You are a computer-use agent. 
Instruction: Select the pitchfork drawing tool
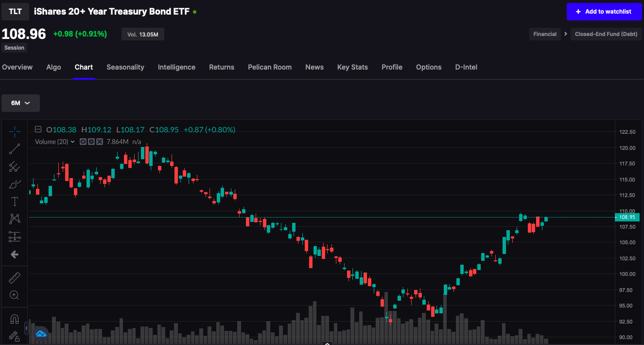15,167
